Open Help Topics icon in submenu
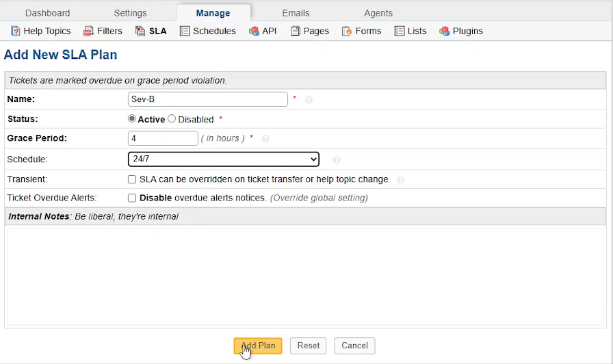Screen dimensions: 613x364 15,31
